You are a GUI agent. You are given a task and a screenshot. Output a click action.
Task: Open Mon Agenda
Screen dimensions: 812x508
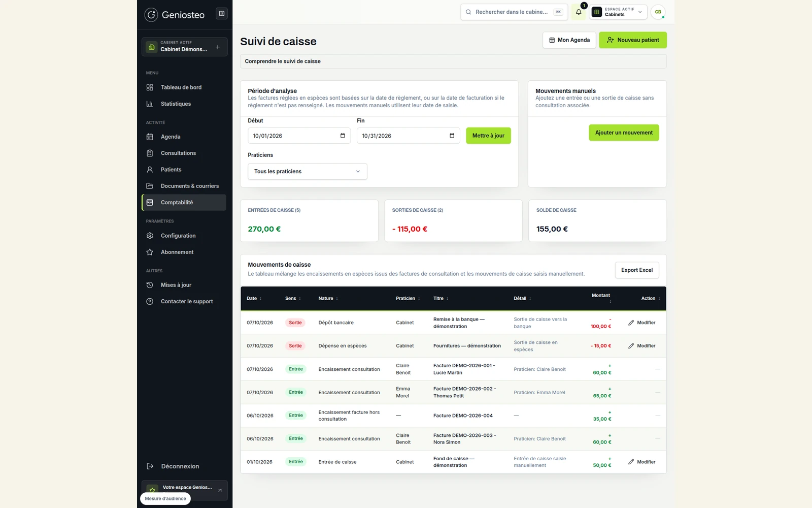pos(569,40)
